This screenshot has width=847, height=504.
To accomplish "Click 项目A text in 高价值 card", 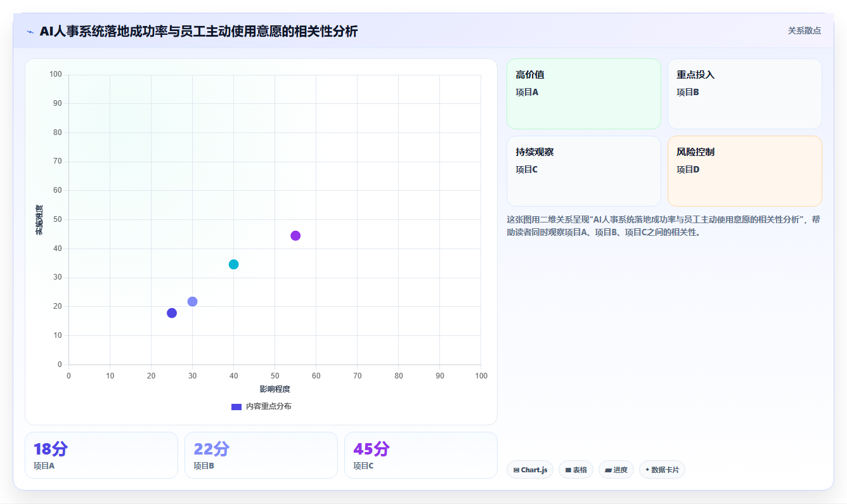I will [527, 92].
